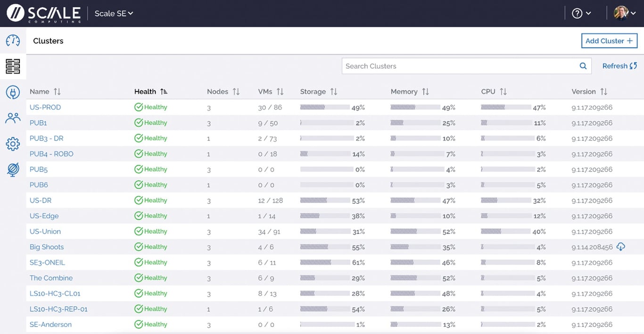Click the search magnifier icon
This screenshot has width=644, height=334.
click(x=583, y=66)
